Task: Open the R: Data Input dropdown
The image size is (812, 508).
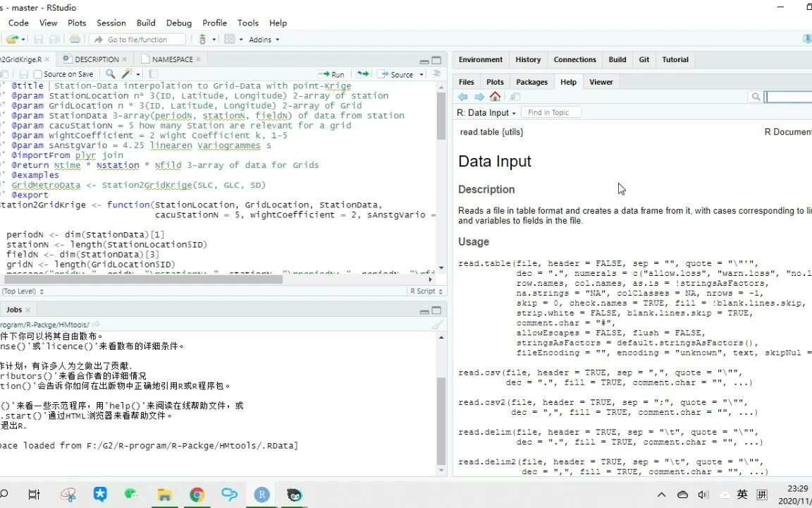Action: tap(486, 112)
